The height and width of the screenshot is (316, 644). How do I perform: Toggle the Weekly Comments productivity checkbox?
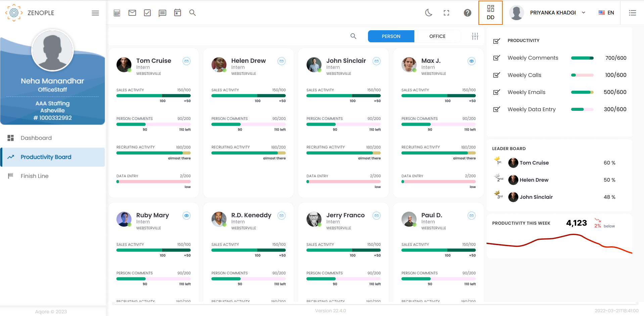click(497, 58)
